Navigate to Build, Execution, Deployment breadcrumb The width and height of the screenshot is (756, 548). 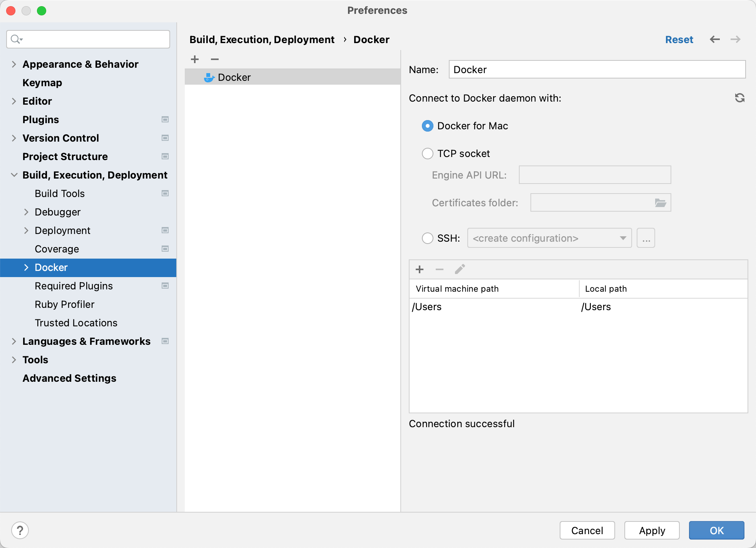(262, 39)
